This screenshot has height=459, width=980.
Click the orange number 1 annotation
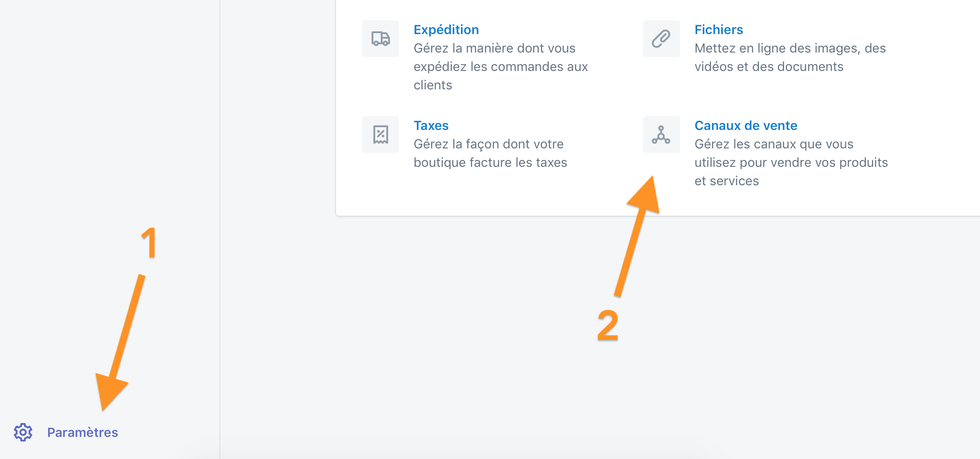pyautogui.click(x=149, y=242)
